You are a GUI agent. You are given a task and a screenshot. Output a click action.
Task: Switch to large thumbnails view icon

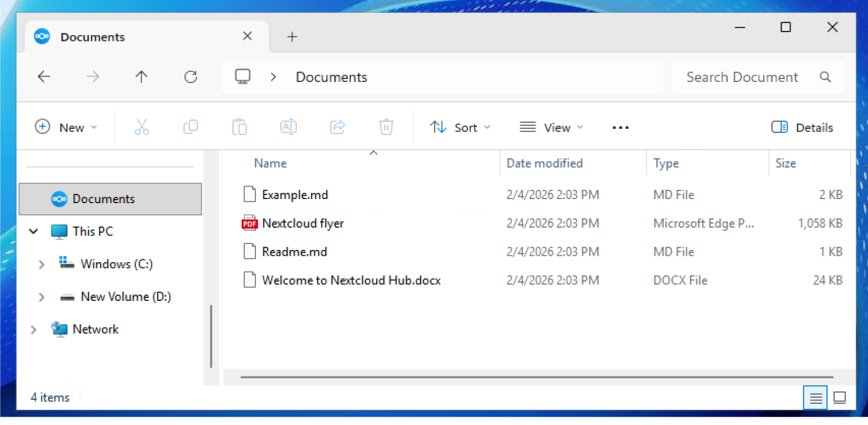840,398
